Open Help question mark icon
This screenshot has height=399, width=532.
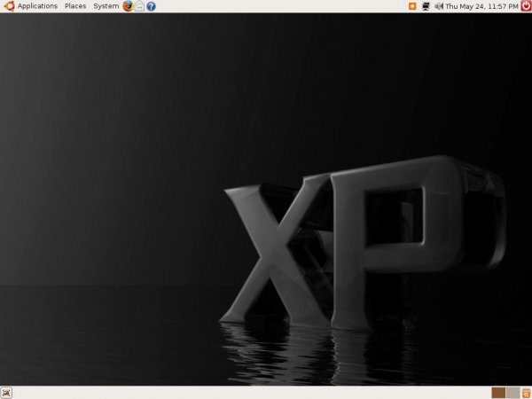151,6
